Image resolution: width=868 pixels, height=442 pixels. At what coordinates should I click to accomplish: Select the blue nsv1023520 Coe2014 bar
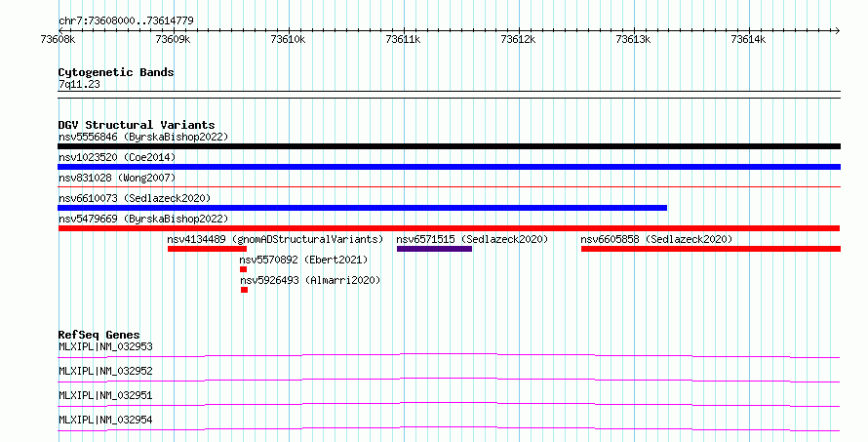(449, 167)
